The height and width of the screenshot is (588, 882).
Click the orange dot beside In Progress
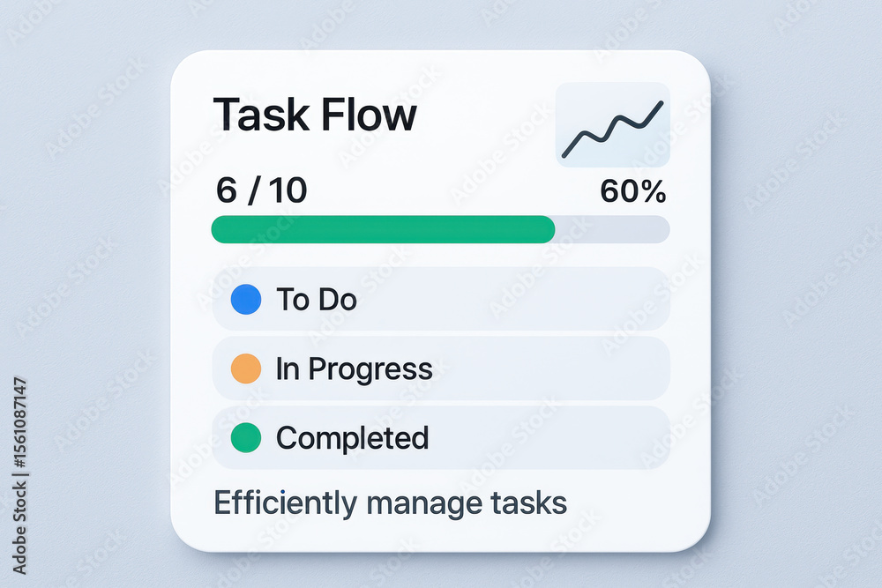pos(246,368)
